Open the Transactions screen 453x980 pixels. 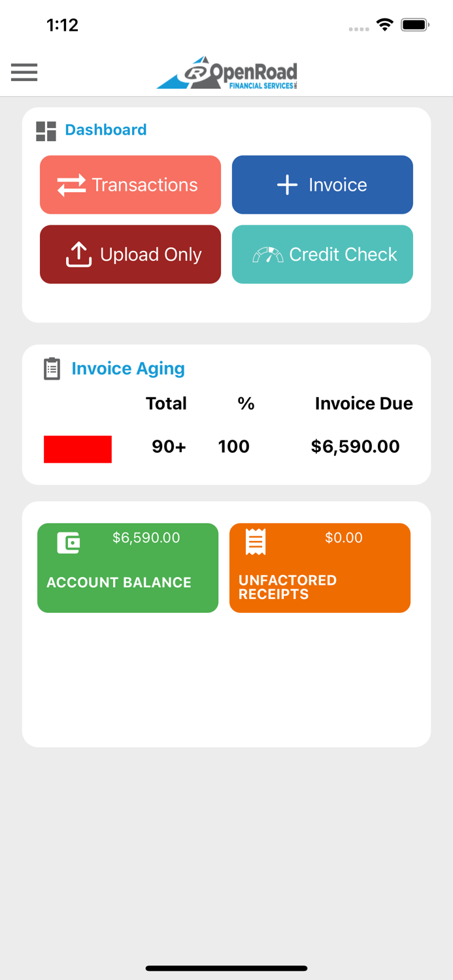pyautogui.click(x=130, y=184)
